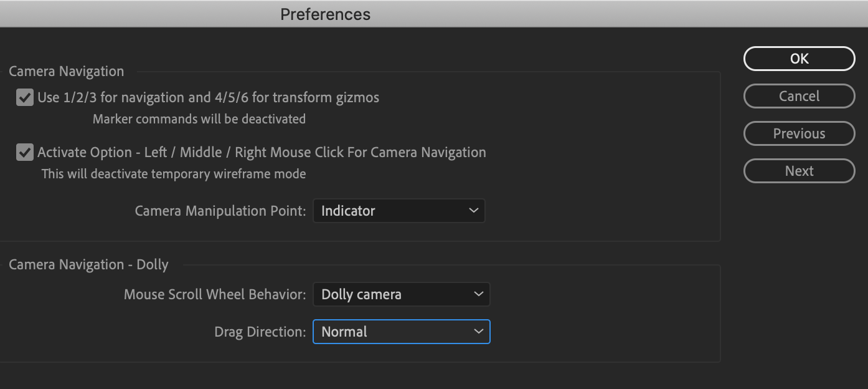868x389 pixels.
Task: Open the dropdown showing Dolly camera value
Action: tap(401, 294)
